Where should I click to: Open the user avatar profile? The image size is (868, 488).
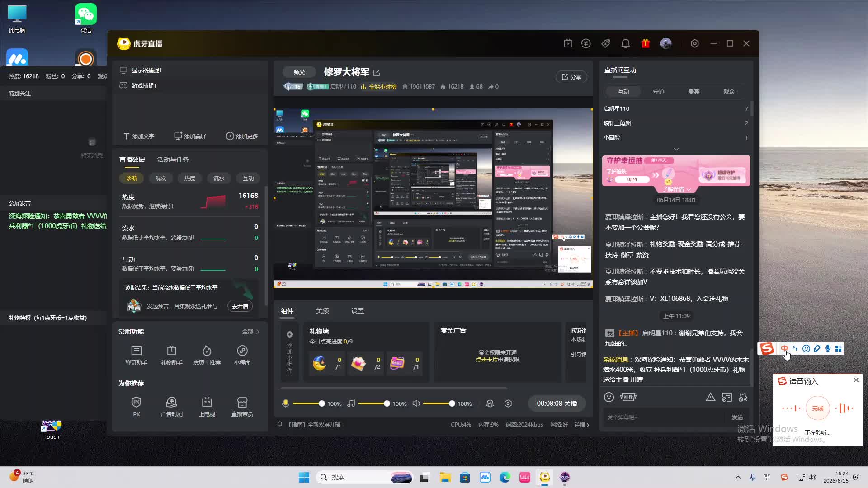666,43
